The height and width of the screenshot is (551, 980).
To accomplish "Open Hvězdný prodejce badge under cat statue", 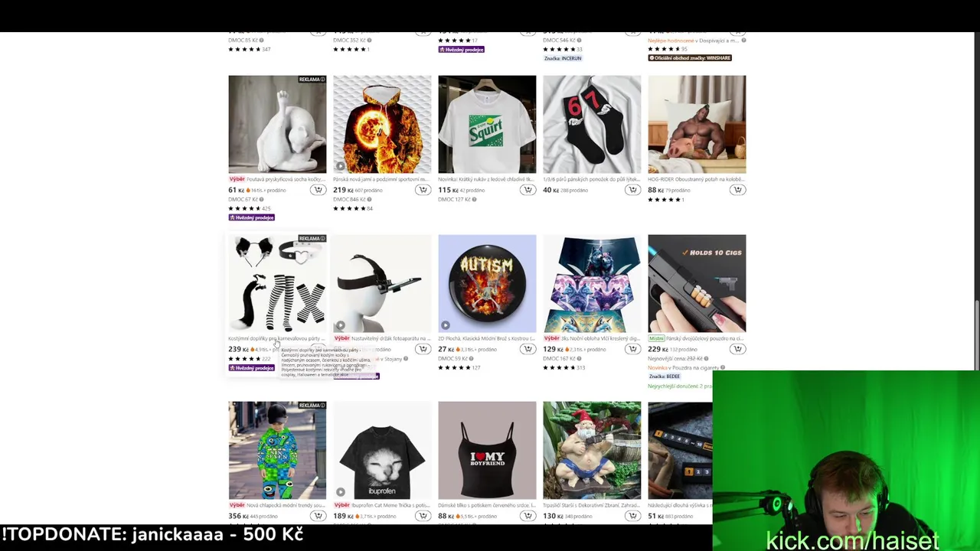I will [x=251, y=217].
